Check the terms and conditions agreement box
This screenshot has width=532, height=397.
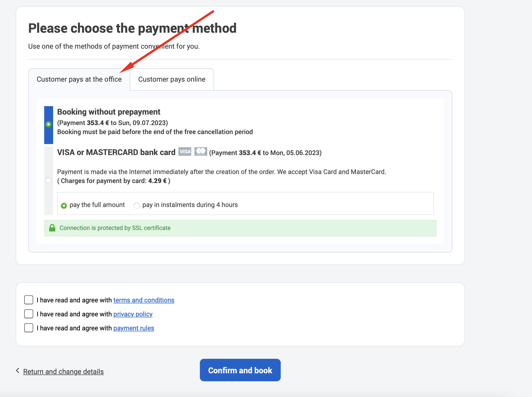(x=29, y=300)
